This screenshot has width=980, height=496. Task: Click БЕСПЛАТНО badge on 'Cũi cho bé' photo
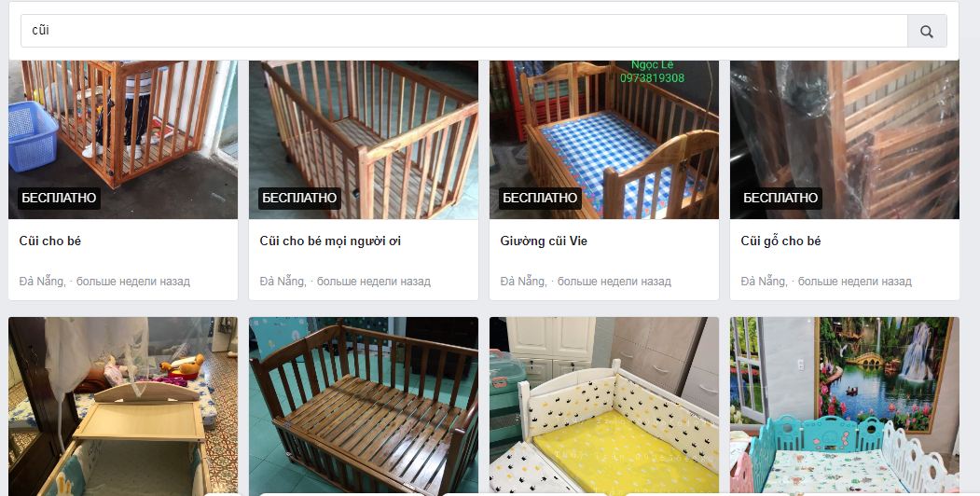click(59, 198)
